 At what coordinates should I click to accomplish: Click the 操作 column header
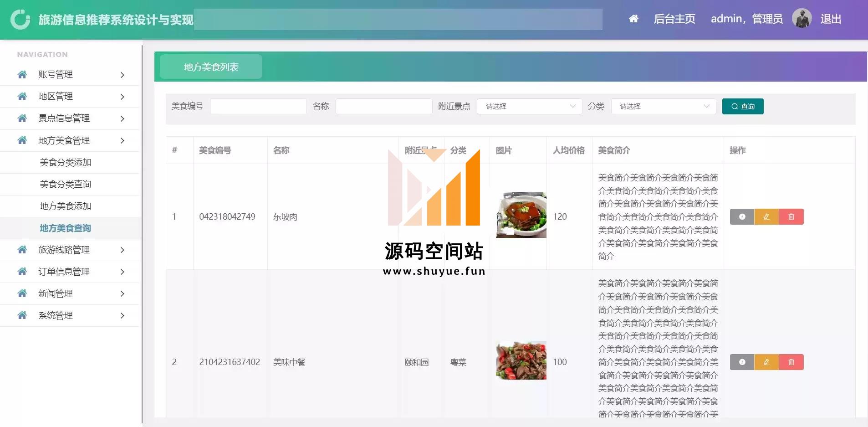coord(738,150)
